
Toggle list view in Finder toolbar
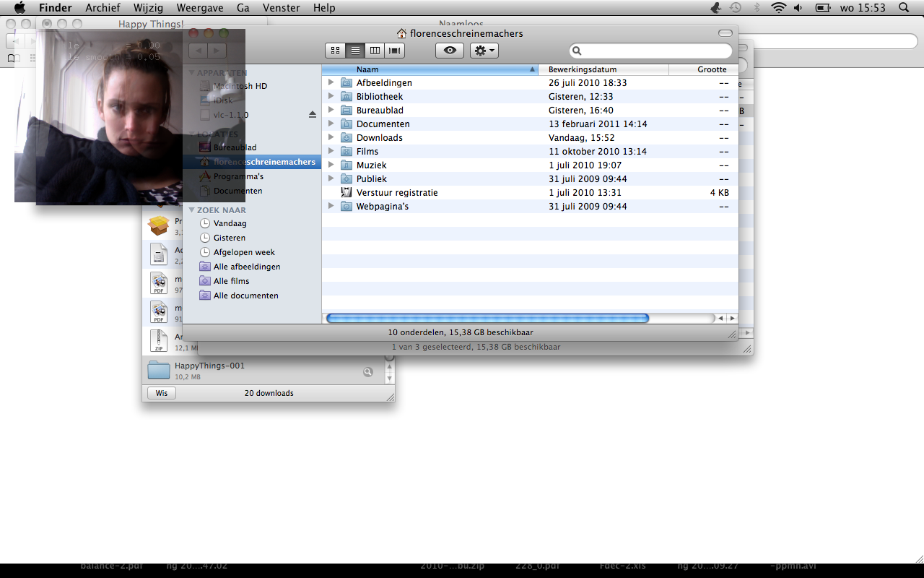(354, 51)
